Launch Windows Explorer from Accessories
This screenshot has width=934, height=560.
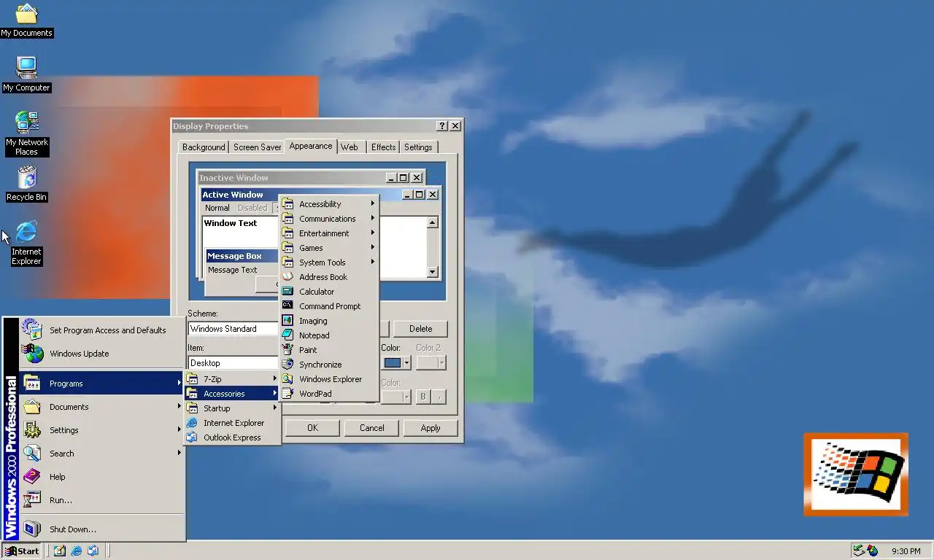tap(328, 379)
